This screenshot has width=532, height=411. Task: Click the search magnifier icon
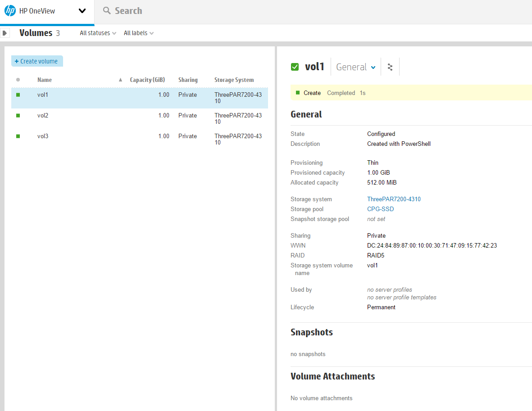pyautogui.click(x=107, y=10)
